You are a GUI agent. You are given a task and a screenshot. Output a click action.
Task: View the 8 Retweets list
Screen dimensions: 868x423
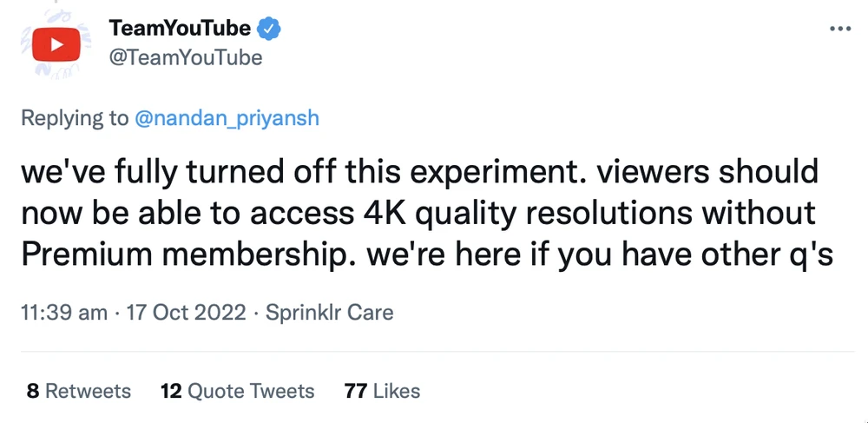79,391
